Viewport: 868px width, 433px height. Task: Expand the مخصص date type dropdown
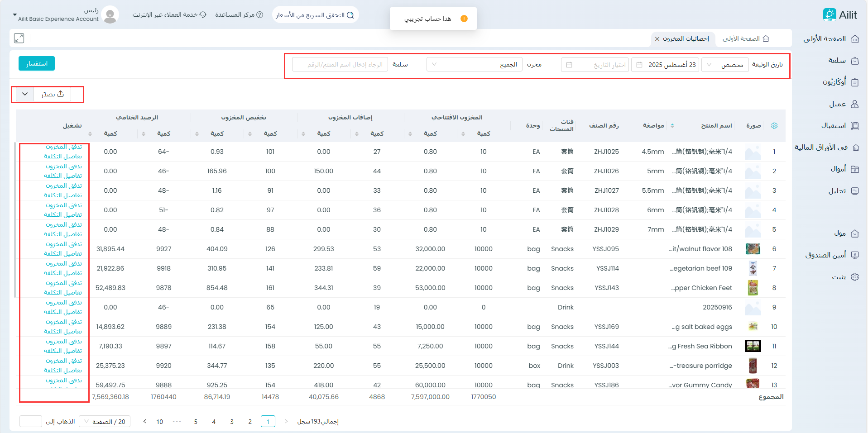[724, 65]
